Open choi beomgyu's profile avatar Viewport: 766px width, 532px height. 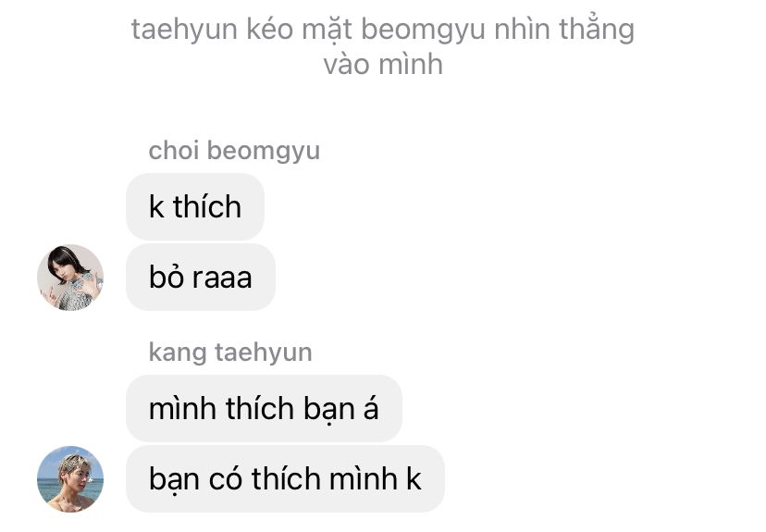[70, 278]
